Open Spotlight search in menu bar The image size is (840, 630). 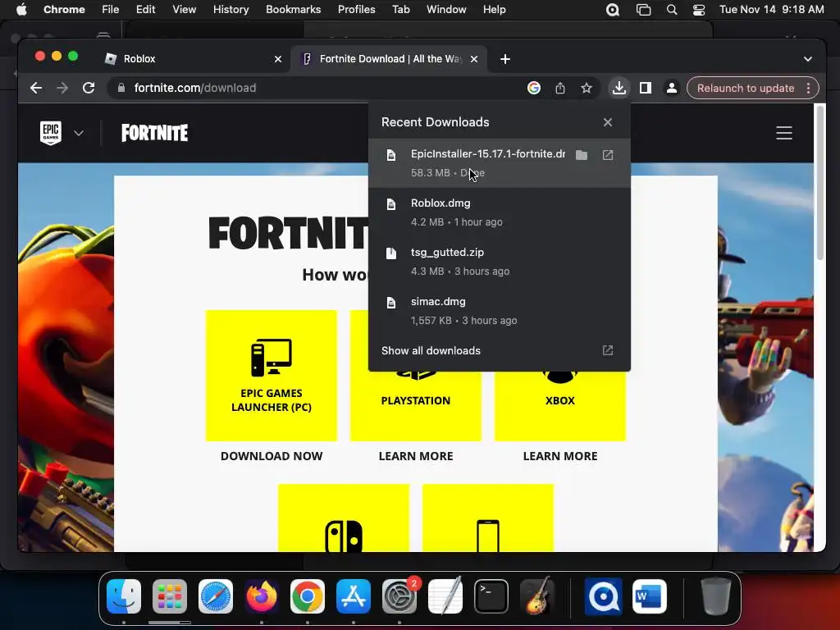click(671, 10)
